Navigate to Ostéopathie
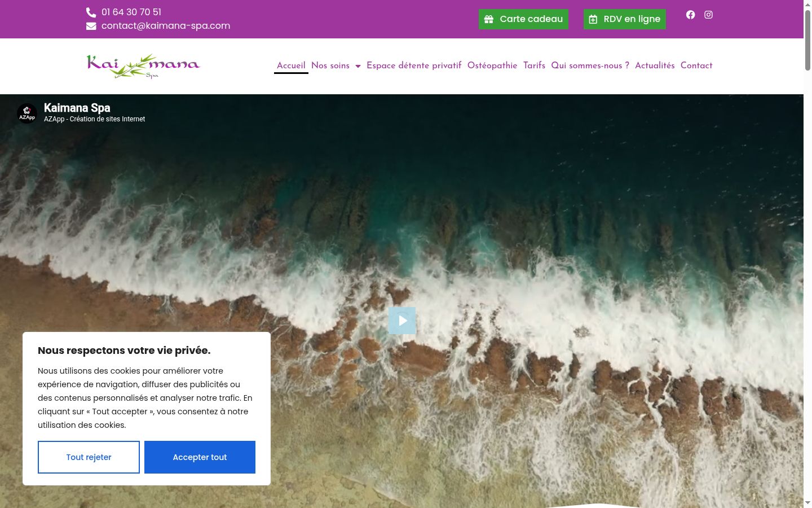812x508 pixels. pyautogui.click(x=492, y=65)
